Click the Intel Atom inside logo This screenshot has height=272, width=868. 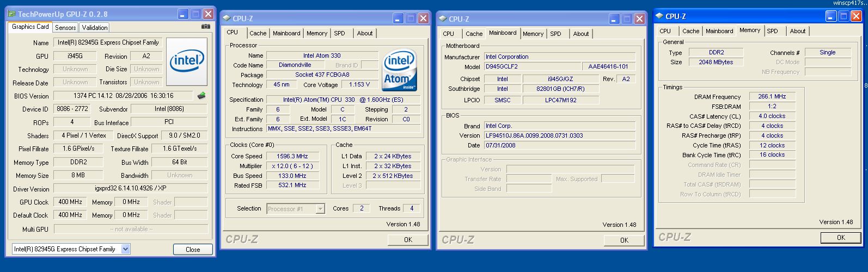(x=400, y=70)
